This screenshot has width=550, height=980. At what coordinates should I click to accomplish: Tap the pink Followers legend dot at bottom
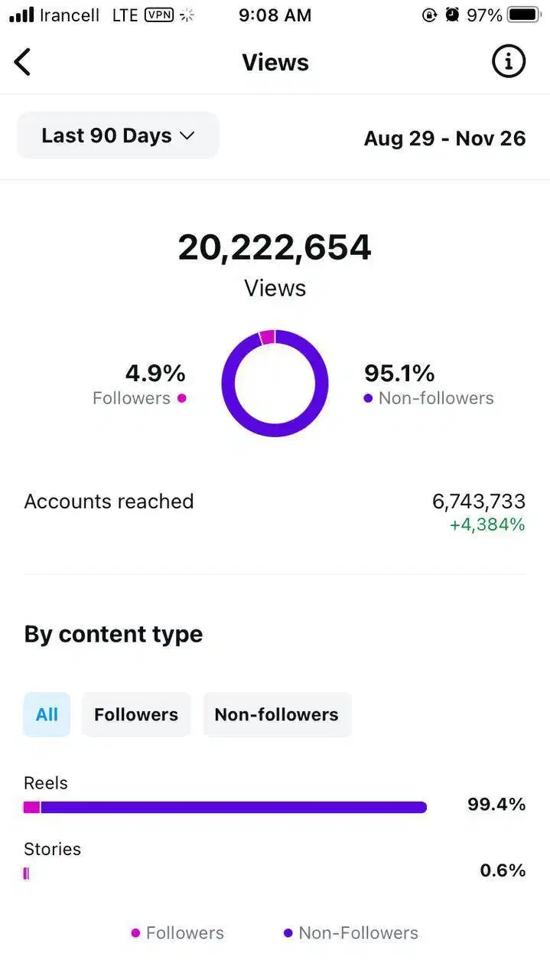[x=136, y=933]
